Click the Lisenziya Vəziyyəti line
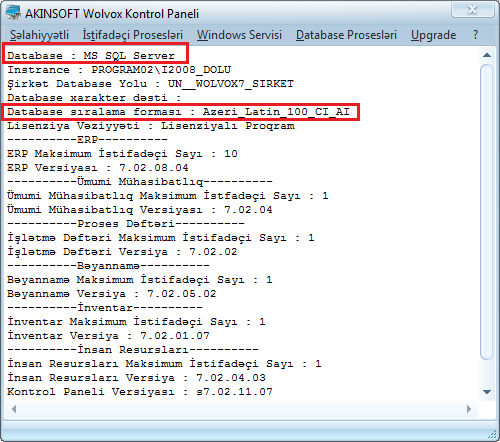The height and width of the screenshot is (442, 500). [151, 126]
